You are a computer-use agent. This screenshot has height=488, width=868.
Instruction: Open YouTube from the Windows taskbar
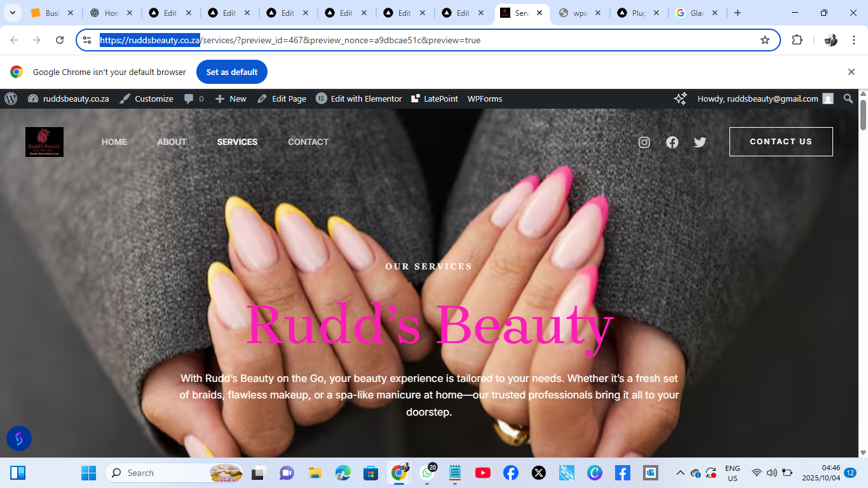coord(482,473)
